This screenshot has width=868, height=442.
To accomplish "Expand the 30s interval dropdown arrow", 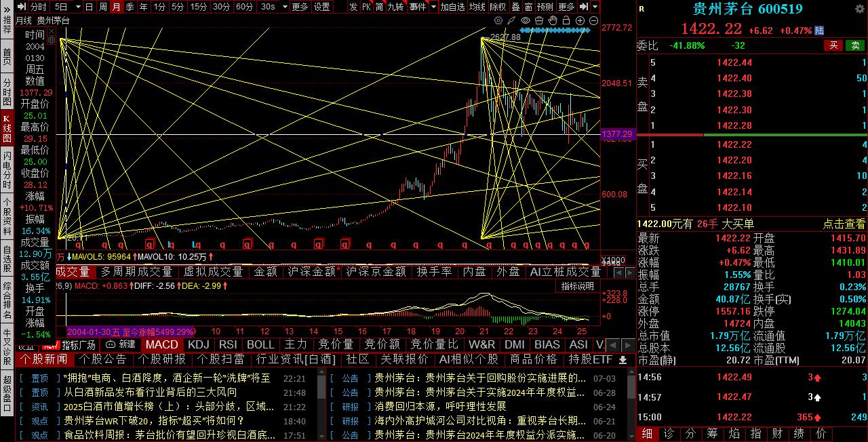I will click(283, 7).
